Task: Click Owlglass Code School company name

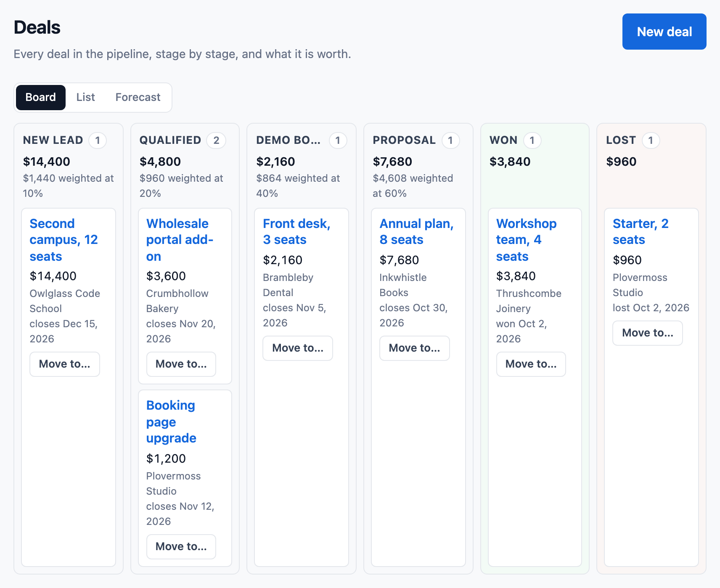Action: 65,301
